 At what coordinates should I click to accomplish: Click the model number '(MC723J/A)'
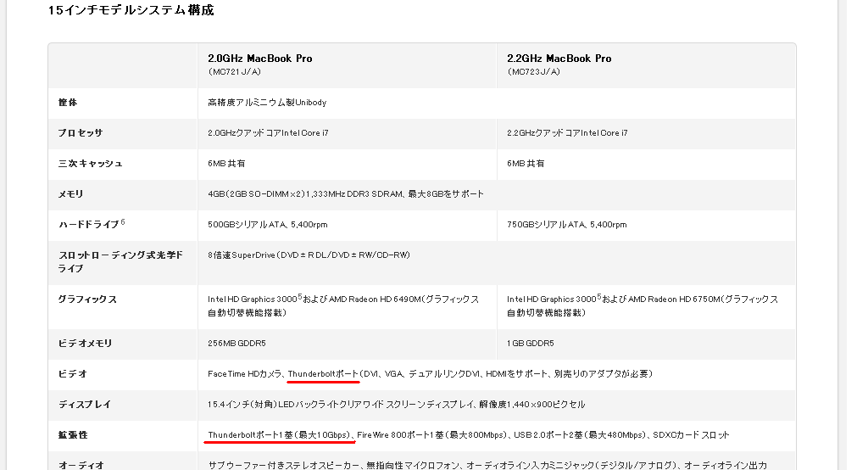tap(534, 71)
